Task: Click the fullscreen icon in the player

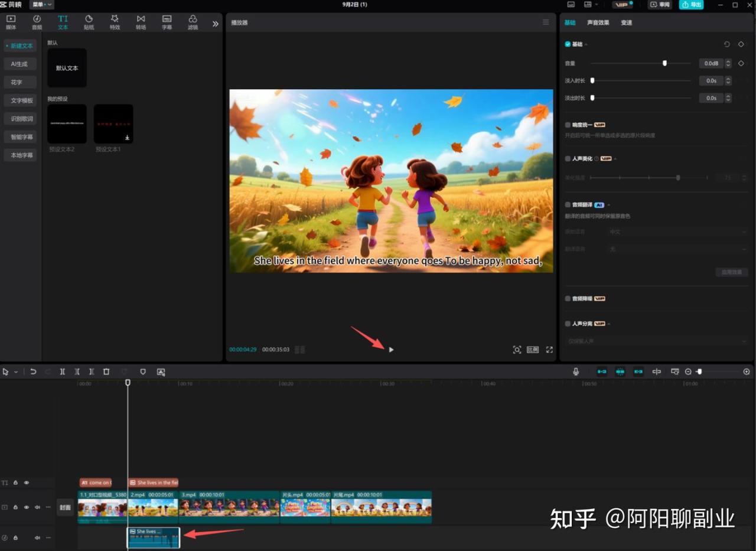Action: pyautogui.click(x=549, y=350)
